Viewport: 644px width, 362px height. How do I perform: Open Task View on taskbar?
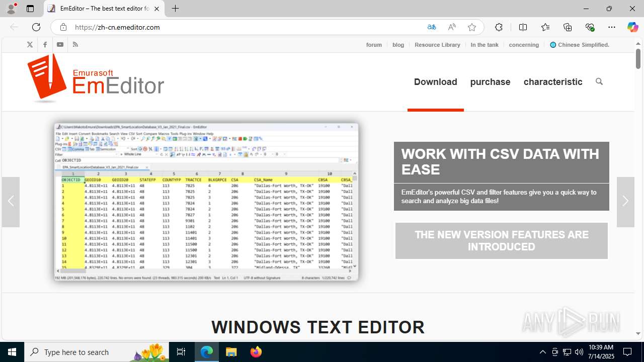pyautogui.click(x=181, y=352)
